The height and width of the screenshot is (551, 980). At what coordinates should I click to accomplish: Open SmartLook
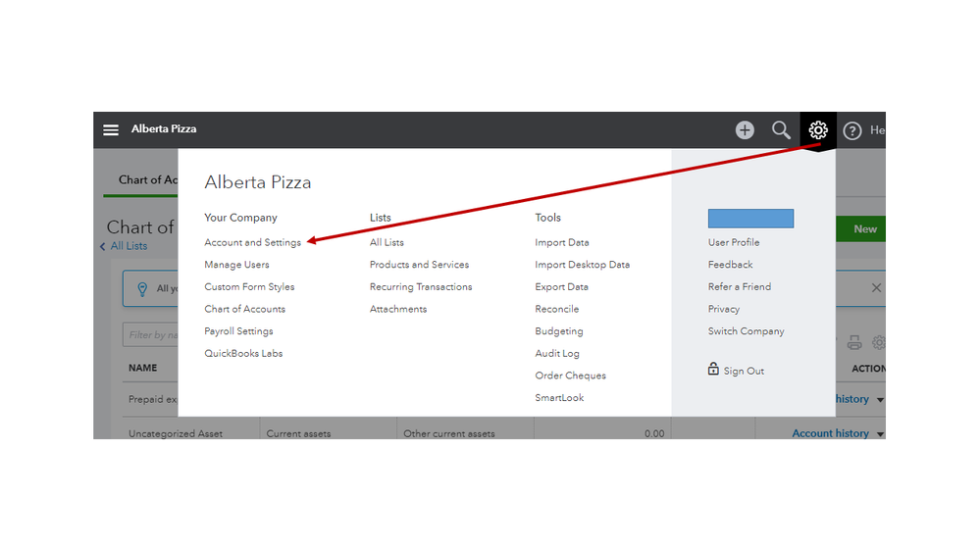coord(559,398)
